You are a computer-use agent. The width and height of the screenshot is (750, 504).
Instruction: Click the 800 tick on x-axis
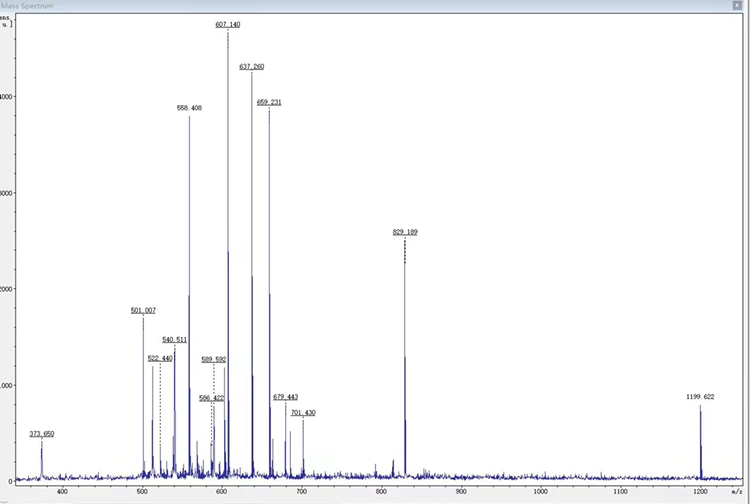click(381, 492)
